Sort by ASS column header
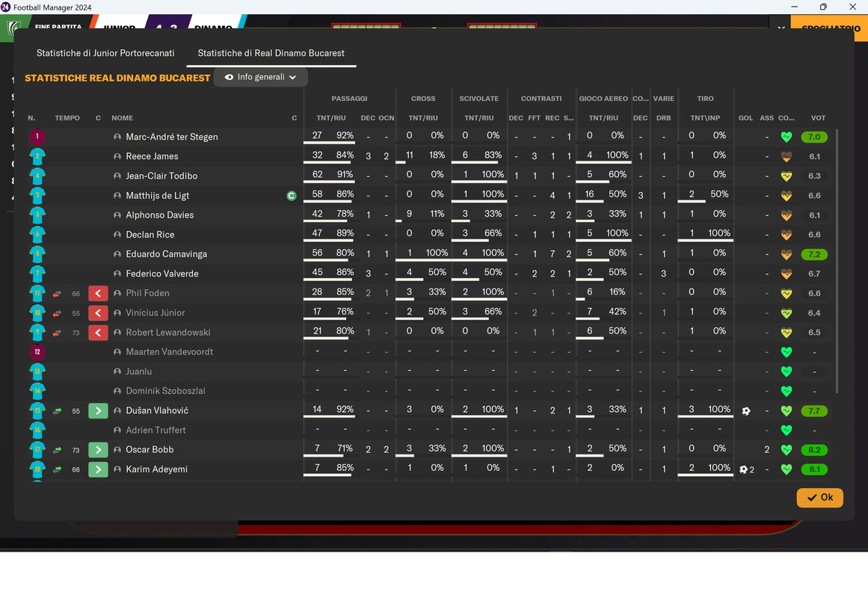Image resolution: width=868 pixels, height=598 pixels. point(766,118)
